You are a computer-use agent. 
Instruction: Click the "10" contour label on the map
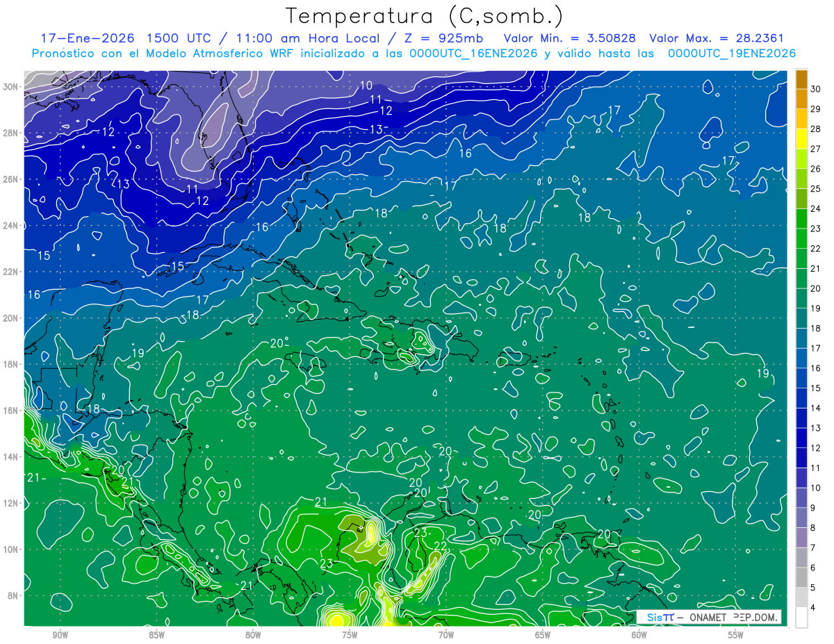click(366, 86)
